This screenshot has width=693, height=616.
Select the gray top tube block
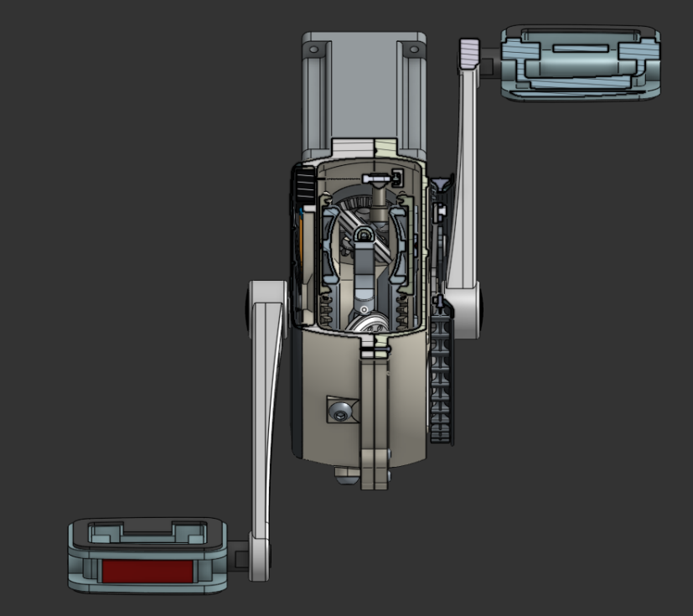pos(364,95)
